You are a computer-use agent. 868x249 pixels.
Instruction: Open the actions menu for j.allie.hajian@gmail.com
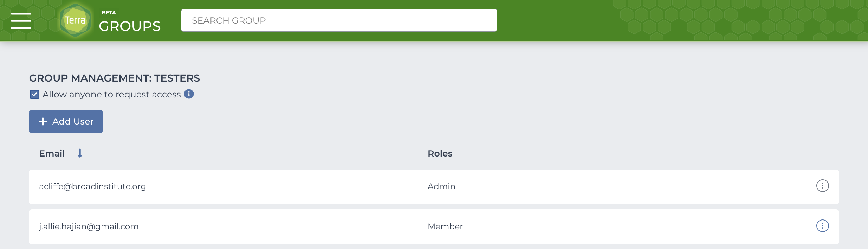(822, 226)
